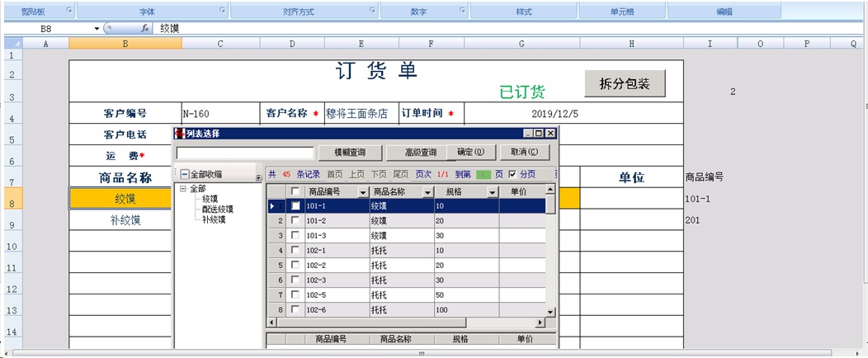The image size is (868, 358).
Task: Click the 拆分包装 button on sheet
Action: coord(625,84)
